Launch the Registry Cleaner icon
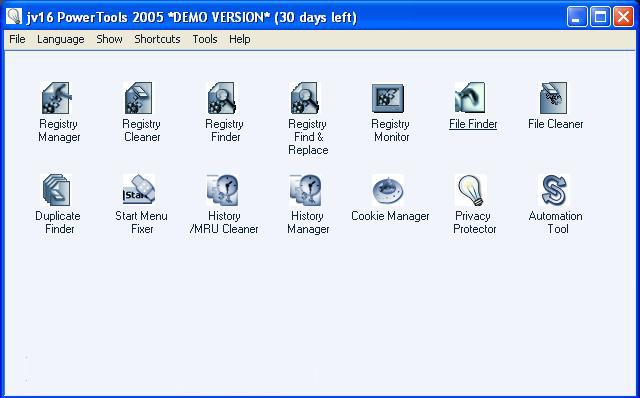Image resolution: width=640 pixels, height=398 pixels. click(140, 98)
